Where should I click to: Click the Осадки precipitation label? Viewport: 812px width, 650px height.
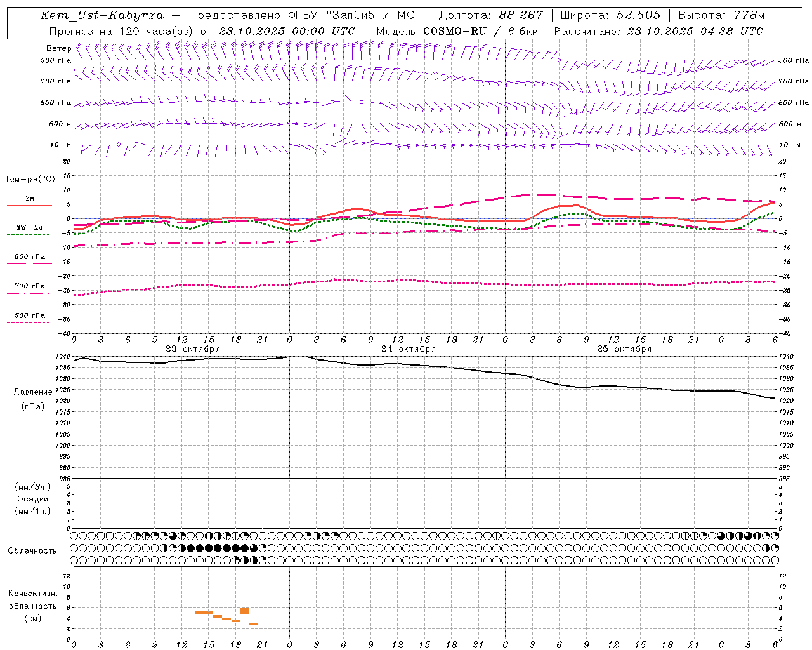coord(33,499)
